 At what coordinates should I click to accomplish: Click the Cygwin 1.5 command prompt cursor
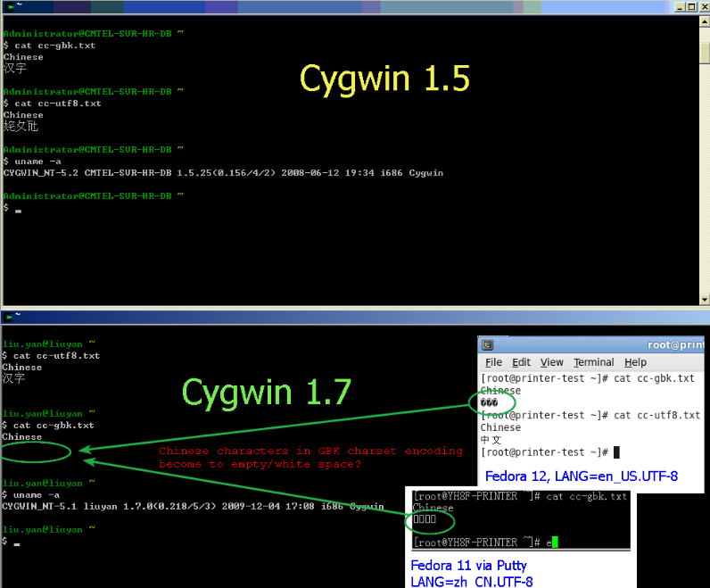tap(18, 211)
